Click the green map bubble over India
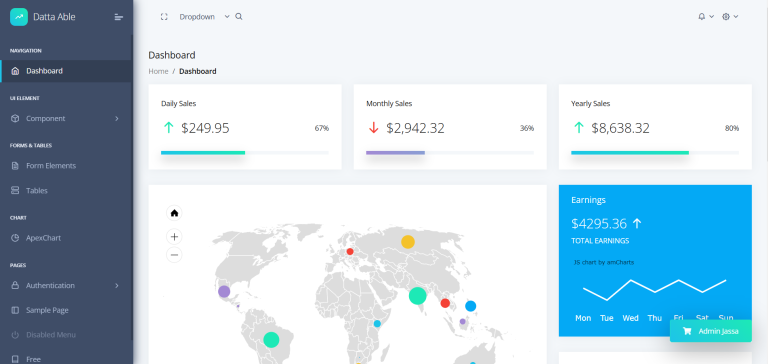Screen dimensions: 768x364 [417, 296]
